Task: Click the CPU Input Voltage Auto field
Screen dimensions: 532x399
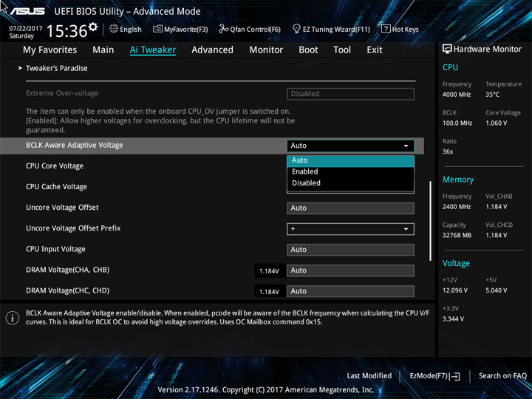Action: [350, 250]
